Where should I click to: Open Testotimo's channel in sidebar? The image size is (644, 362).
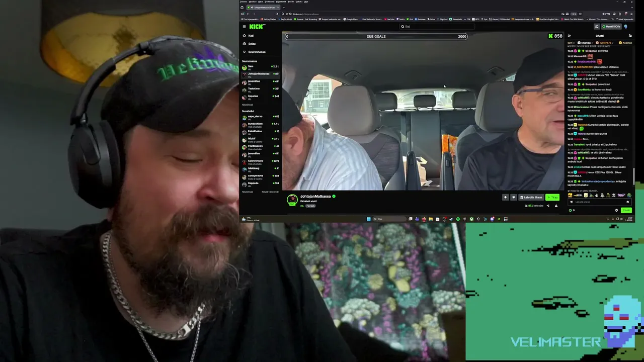260,89
